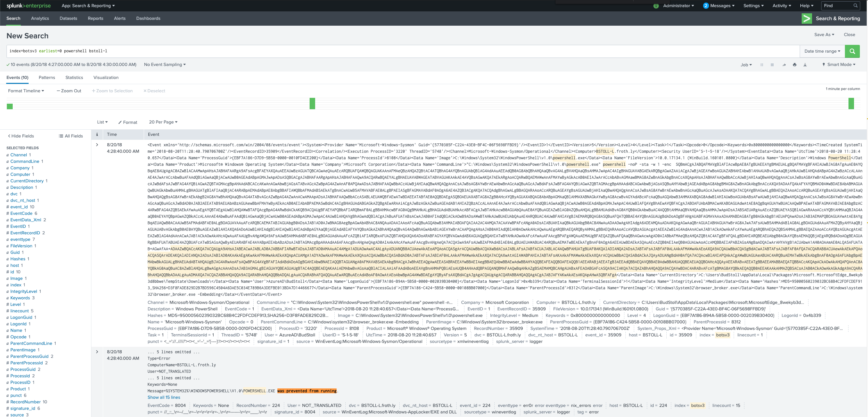Click Show all 15 lines link
The width and height of the screenshot is (868, 417).
click(164, 397)
